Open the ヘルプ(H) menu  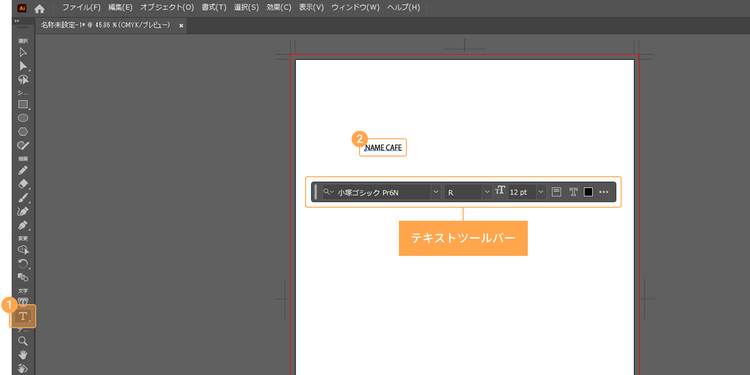(403, 8)
